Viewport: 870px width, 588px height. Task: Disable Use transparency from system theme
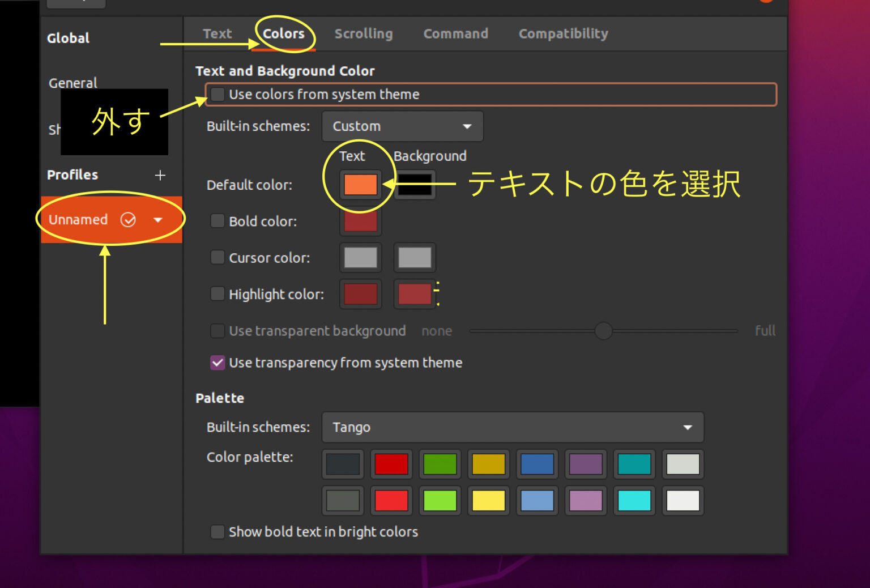click(x=217, y=363)
